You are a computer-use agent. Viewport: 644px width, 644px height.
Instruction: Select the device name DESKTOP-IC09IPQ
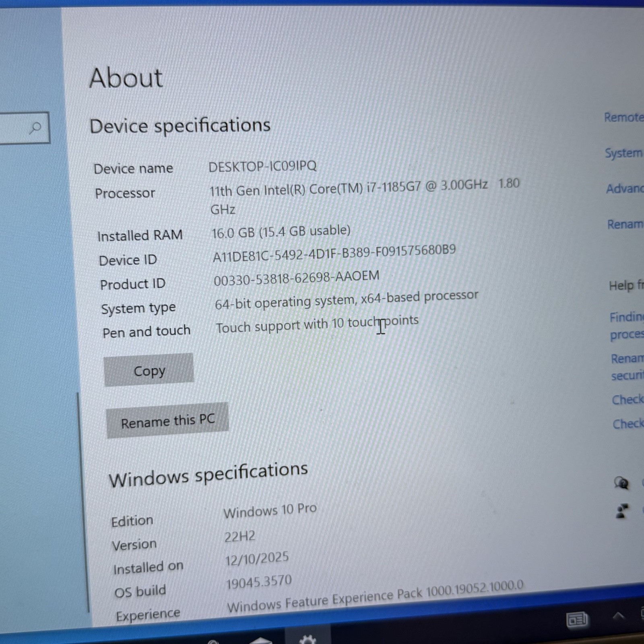(x=262, y=166)
